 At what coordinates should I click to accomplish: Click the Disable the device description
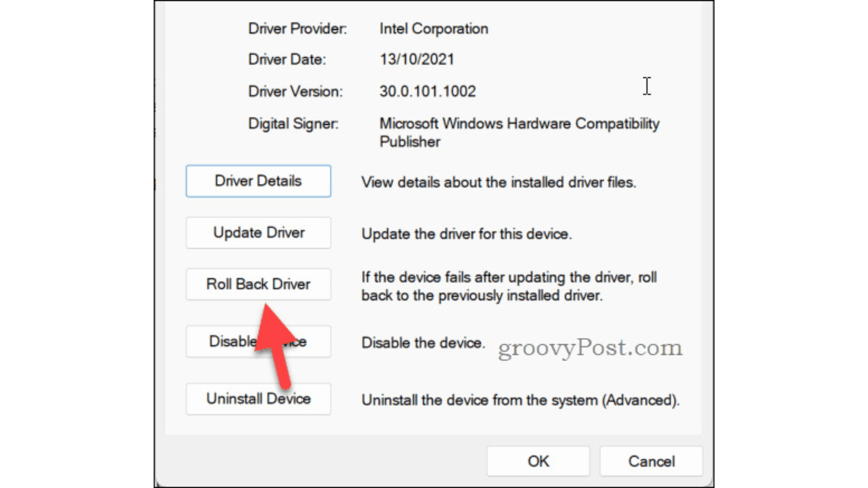click(x=423, y=343)
